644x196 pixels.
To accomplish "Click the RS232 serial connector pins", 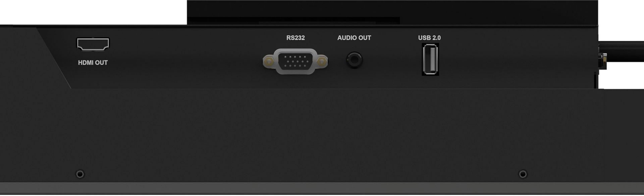I will coord(295,61).
